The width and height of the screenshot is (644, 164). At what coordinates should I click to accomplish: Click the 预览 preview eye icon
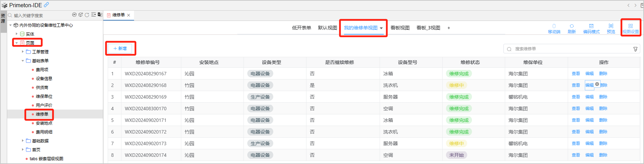pos(611,28)
